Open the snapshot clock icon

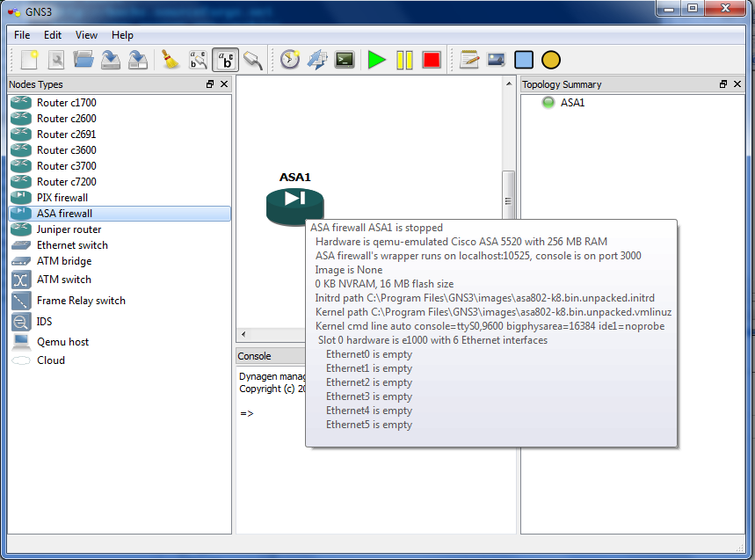(x=290, y=60)
